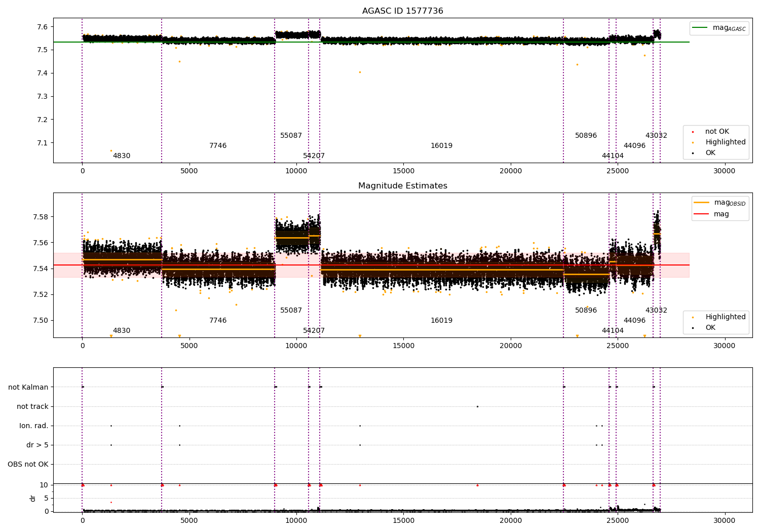The image size is (760, 532).
Task: Click OBSID label 44104 in top plot
Action: pos(613,156)
